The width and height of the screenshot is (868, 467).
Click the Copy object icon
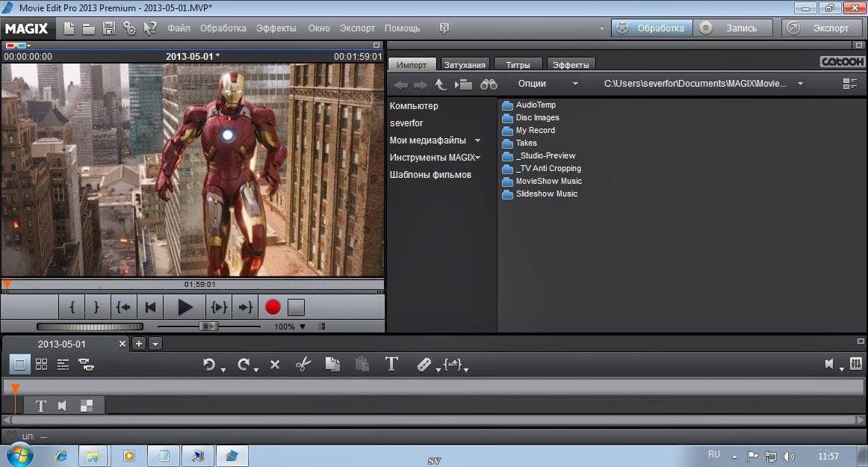click(332, 364)
